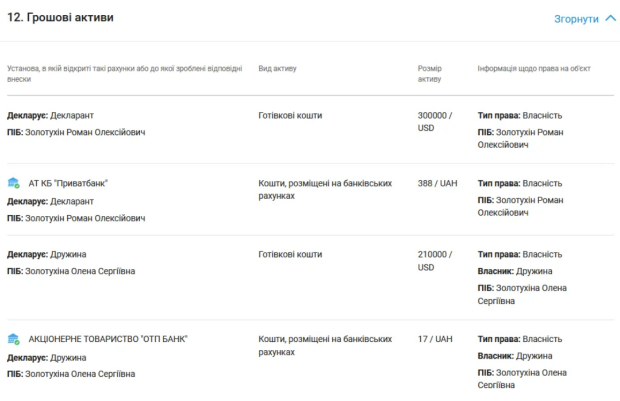Click the АТ КБ "Приватбанк" institution name
The image size is (620, 401).
tap(68, 183)
